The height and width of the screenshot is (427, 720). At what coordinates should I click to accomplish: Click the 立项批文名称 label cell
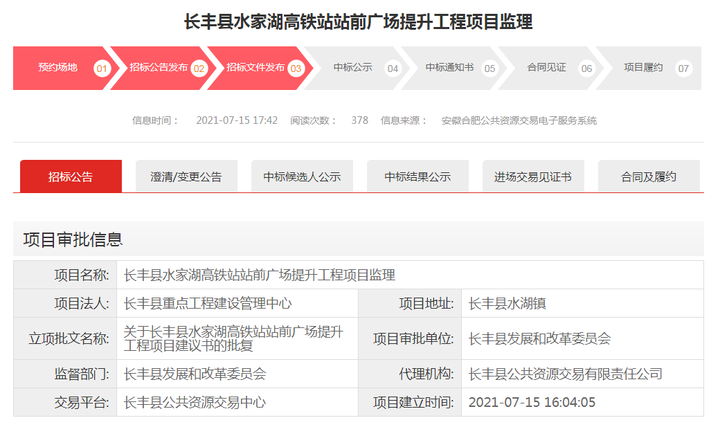pyautogui.click(x=65, y=338)
